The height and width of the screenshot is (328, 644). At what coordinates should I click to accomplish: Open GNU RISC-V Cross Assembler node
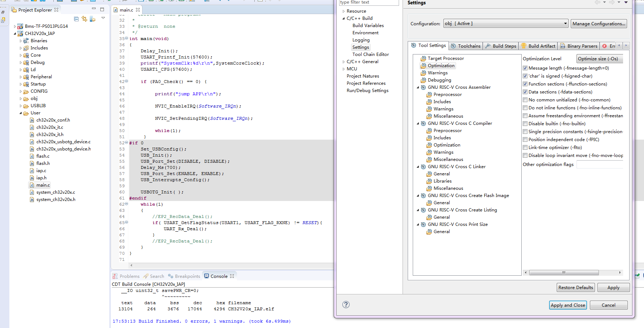(459, 87)
